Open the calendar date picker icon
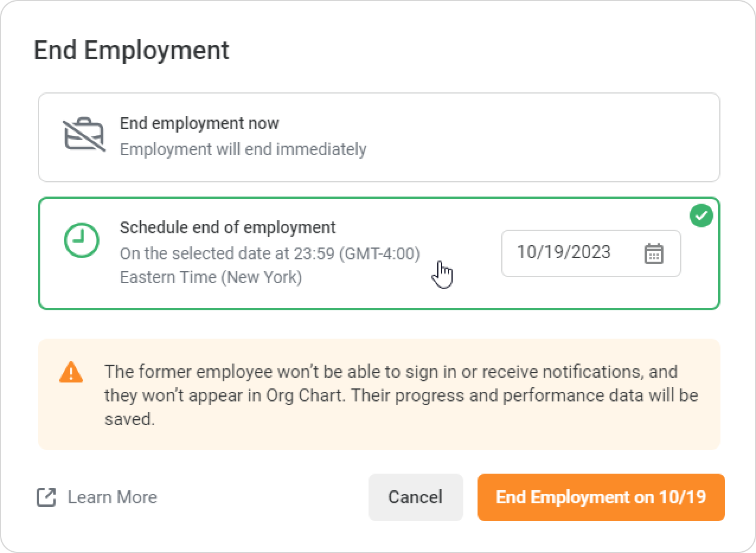The height and width of the screenshot is (553, 756). [654, 253]
